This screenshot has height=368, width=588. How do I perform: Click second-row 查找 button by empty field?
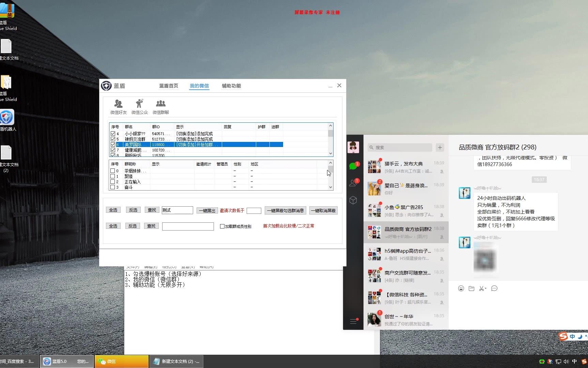(x=151, y=226)
